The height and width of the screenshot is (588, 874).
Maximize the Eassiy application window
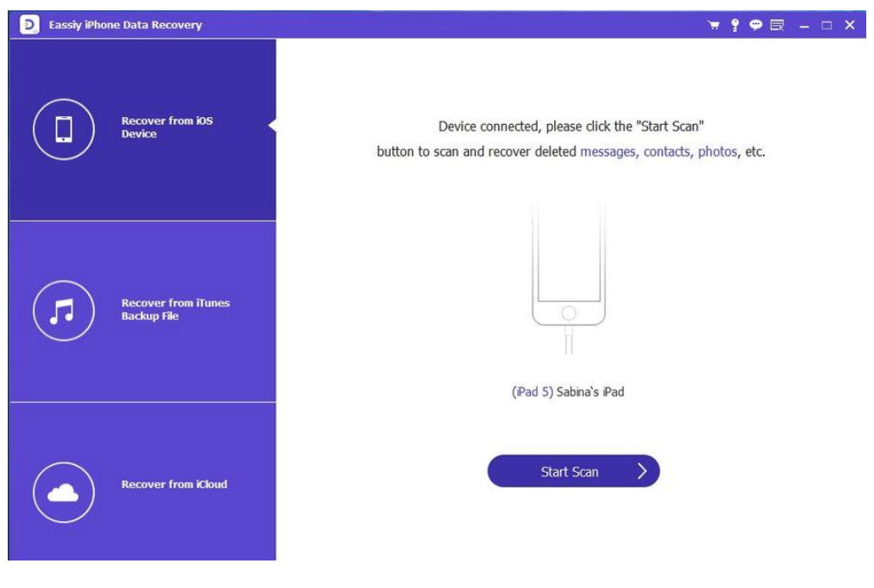[x=827, y=25]
